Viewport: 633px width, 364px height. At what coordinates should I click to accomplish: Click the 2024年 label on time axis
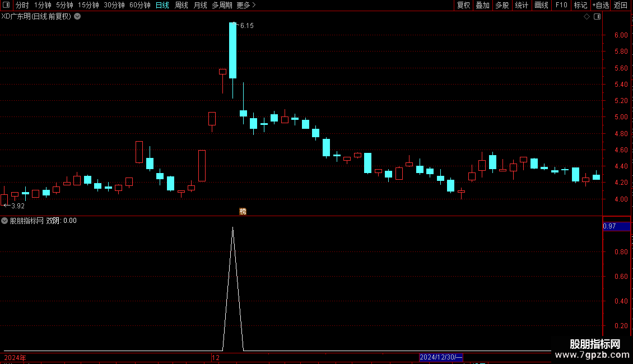click(15, 357)
